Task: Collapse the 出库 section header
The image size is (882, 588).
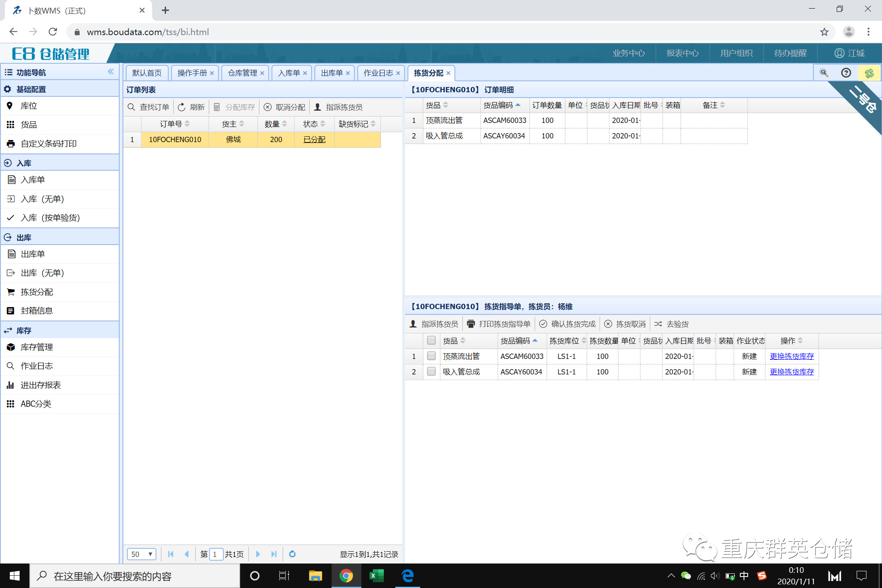Action: (x=60, y=237)
